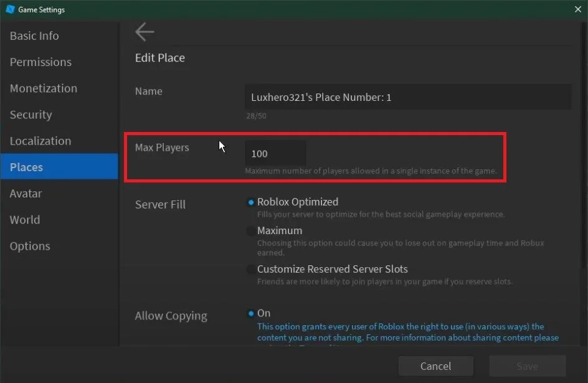Click the place Name text field
Image resolution: width=588 pixels, height=383 pixels.
pos(408,97)
